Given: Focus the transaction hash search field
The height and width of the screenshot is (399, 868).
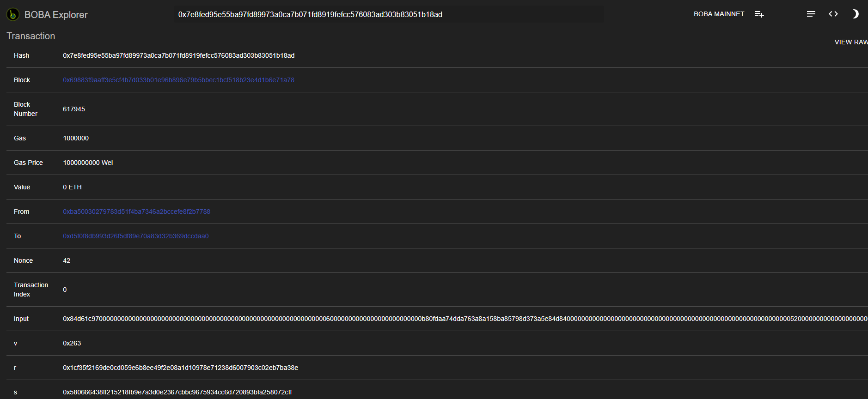Looking at the screenshot, I should point(389,14).
